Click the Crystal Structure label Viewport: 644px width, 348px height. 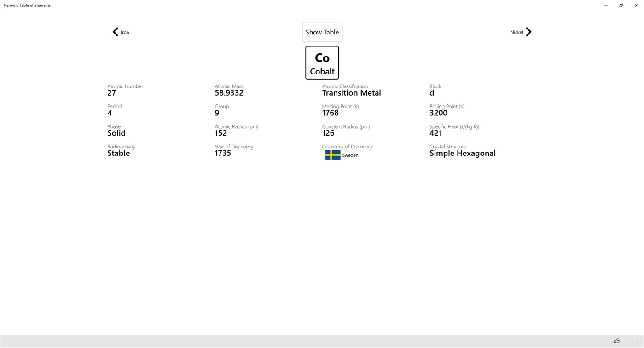pyautogui.click(x=448, y=147)
